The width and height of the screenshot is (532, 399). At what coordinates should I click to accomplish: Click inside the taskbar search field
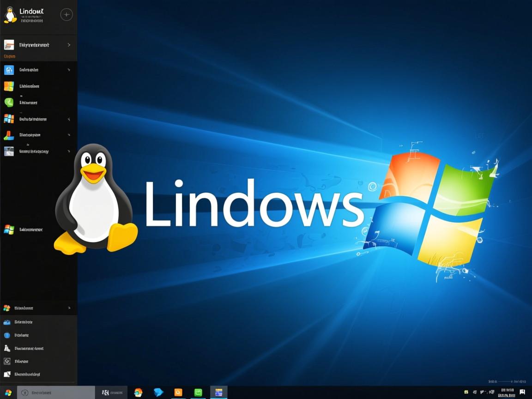tap(55, 392)
